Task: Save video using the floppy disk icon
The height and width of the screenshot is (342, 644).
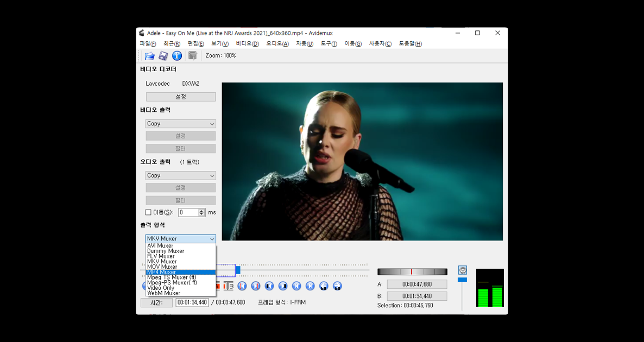Action: 163,56
